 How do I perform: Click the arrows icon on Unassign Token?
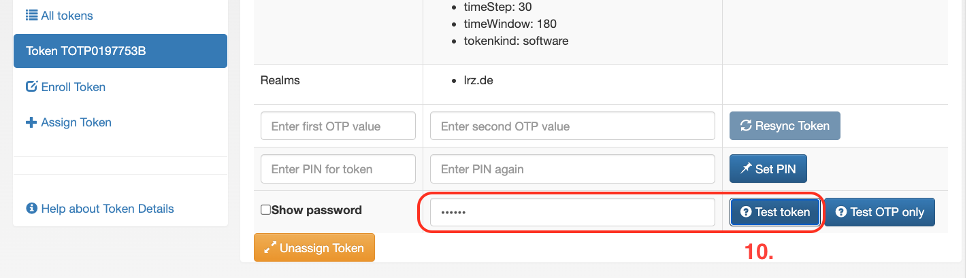[269, 248]
